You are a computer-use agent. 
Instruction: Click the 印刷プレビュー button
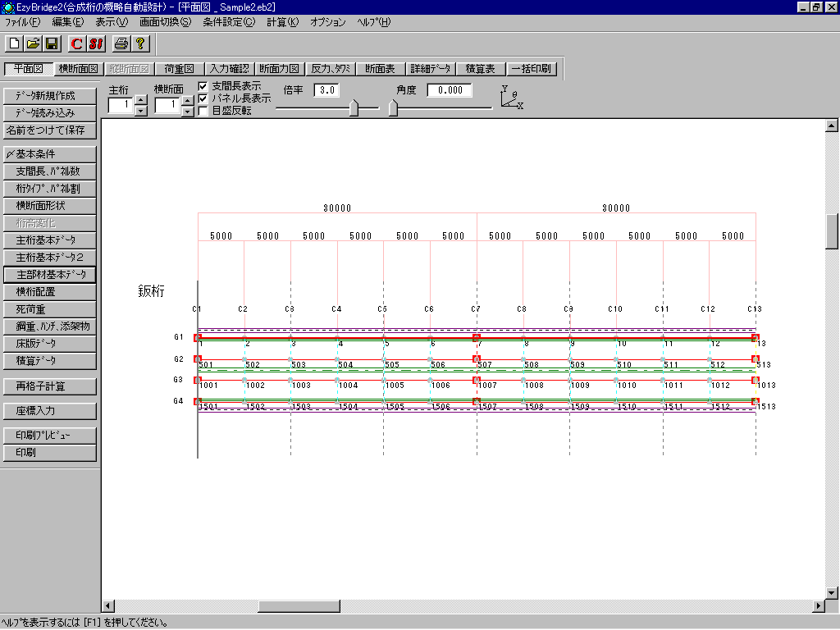[50, 436]
